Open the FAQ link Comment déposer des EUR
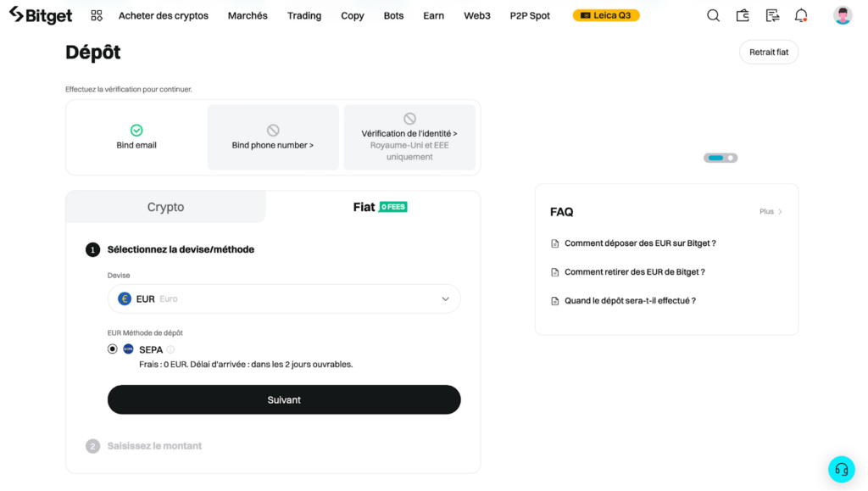This screenshot has width=868, height=491. 641,243
